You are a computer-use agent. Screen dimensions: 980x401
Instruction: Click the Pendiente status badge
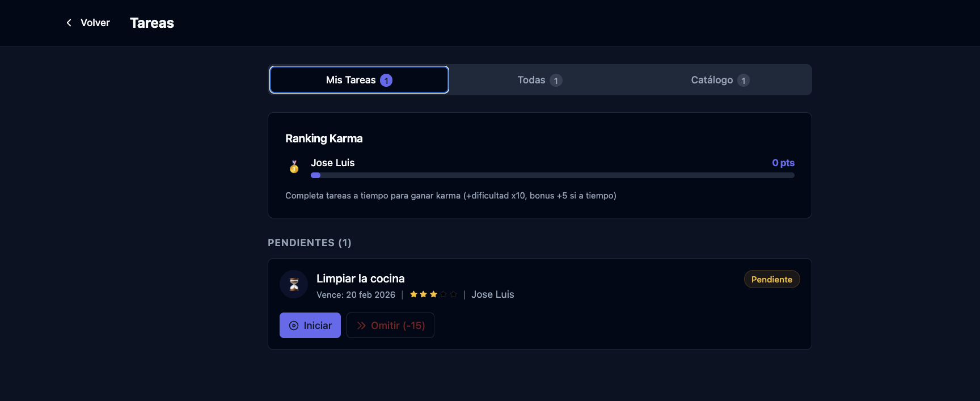[x=771, y=279]
